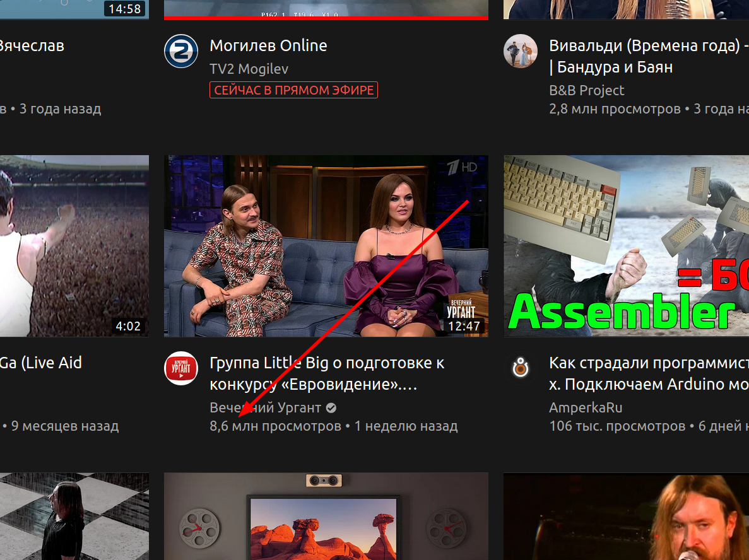The width and height of the screenshot is (749, 560).
Task: Open TV2 Mogilev channel name link
Action: coord(249,69)
